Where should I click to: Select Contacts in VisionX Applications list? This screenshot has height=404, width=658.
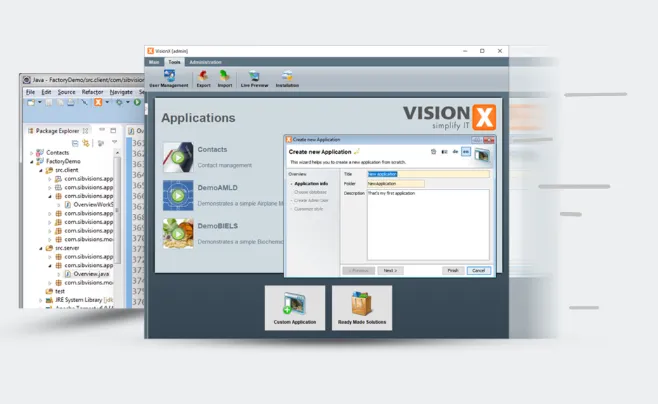(212, 149)
